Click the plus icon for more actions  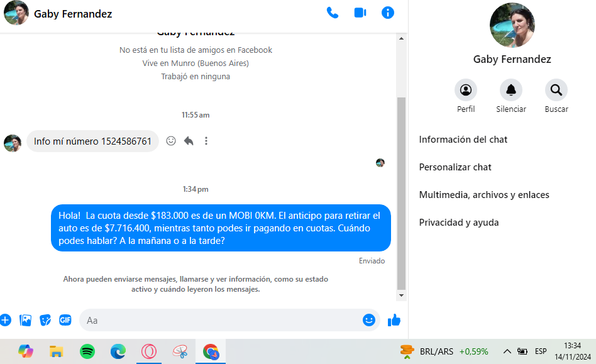point(6,320)
